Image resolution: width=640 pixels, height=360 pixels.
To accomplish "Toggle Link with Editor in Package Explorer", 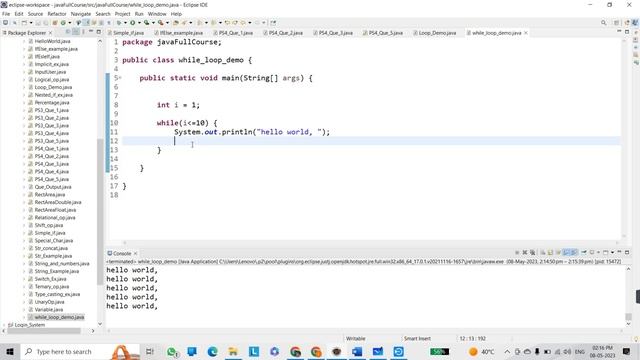I will [76, 32].
